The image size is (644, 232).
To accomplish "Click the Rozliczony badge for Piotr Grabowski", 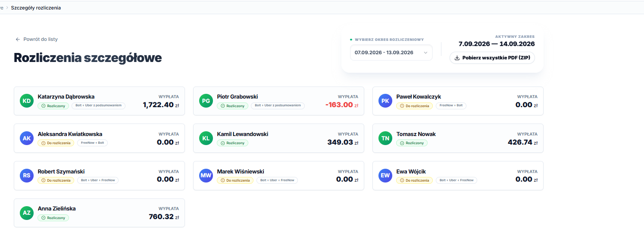I will tap(233, 106).
